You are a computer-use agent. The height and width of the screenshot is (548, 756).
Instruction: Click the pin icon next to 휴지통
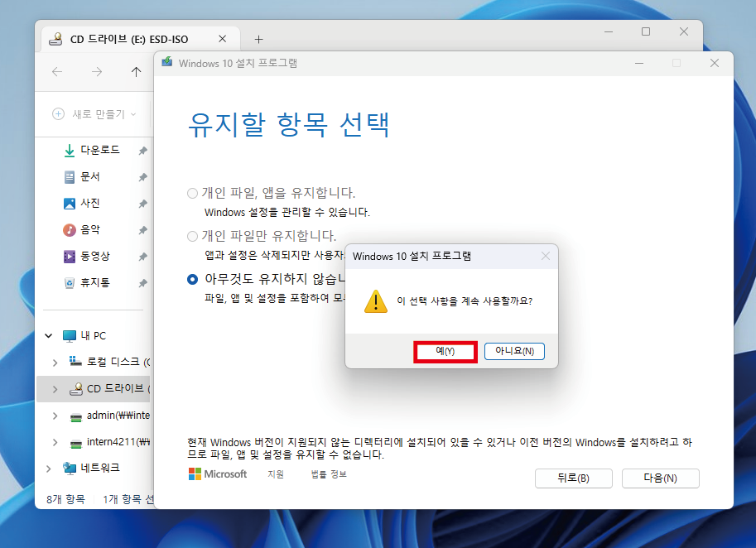[x=142, y=283]
